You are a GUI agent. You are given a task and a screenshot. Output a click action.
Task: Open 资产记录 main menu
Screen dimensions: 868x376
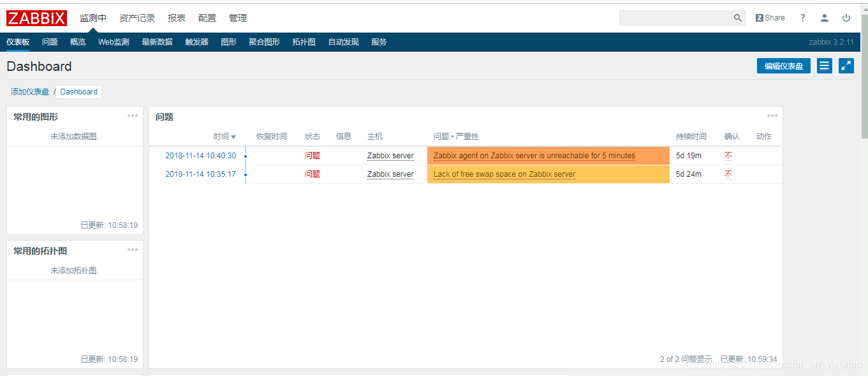pyautogui.click(x=137, y=18)
